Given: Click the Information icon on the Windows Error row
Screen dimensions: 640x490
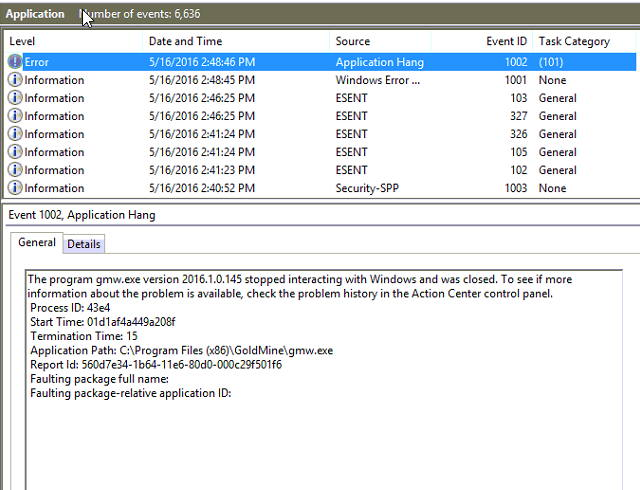Looking at the screenshot, I should pos(15,80).
